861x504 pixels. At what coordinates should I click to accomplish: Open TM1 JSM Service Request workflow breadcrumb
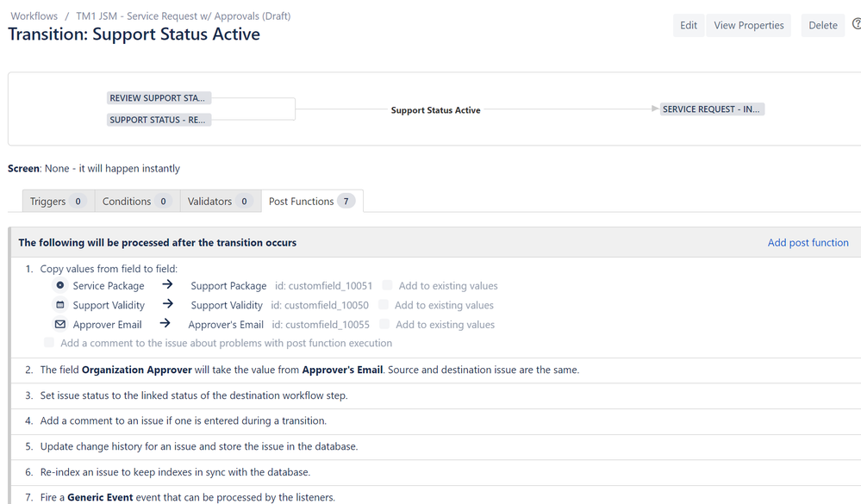click(184, 16)
